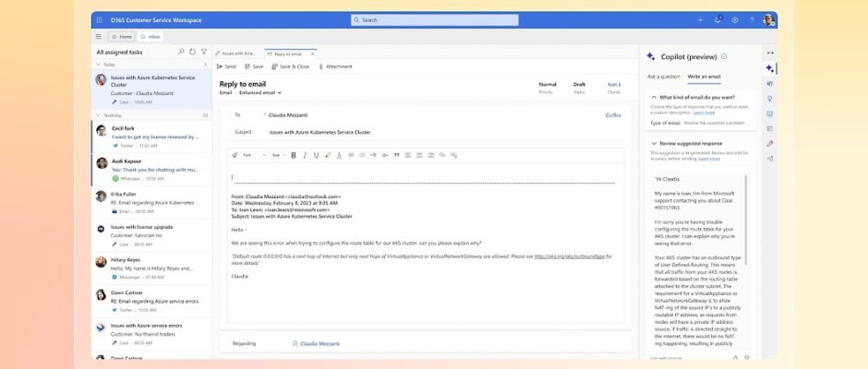Open the notifications bell icon
This screenshot has height=369, width=868.
[x=718, y=20]
